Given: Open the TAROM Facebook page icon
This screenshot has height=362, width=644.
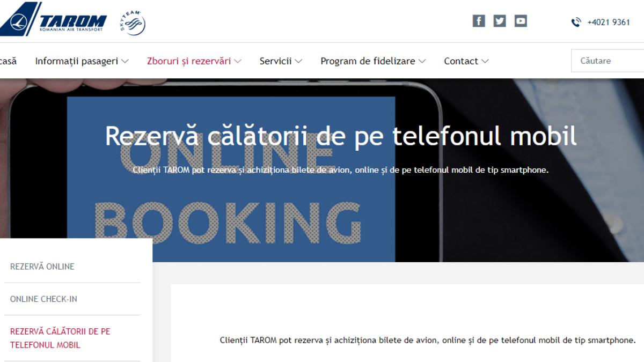Looking at the screenshot, I should pos(479,21).
